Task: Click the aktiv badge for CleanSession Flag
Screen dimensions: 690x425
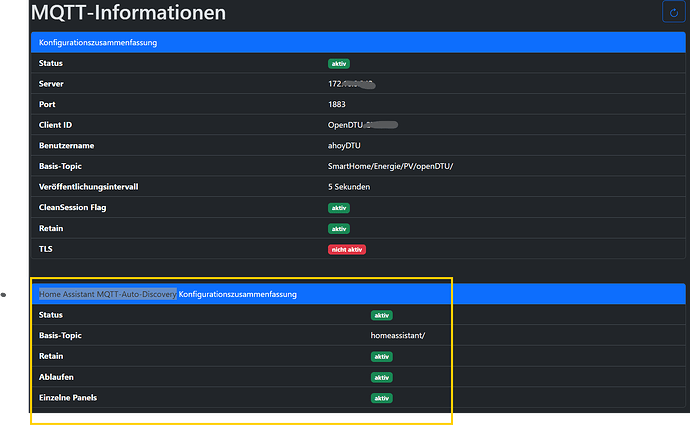Action: [x=338, y=208]
